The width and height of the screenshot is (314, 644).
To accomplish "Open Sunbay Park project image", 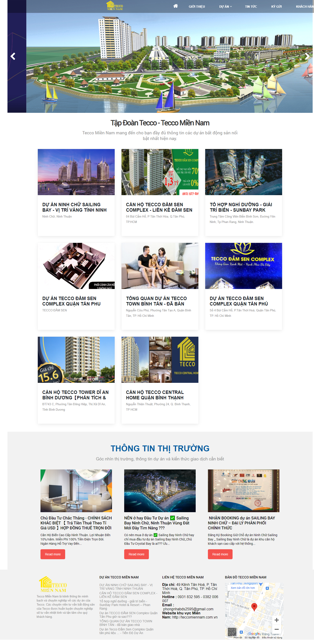I will [243, 172].
